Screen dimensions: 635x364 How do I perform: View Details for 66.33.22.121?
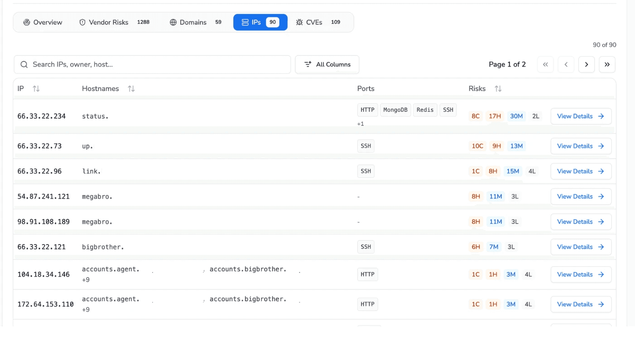tap(581, 247)
